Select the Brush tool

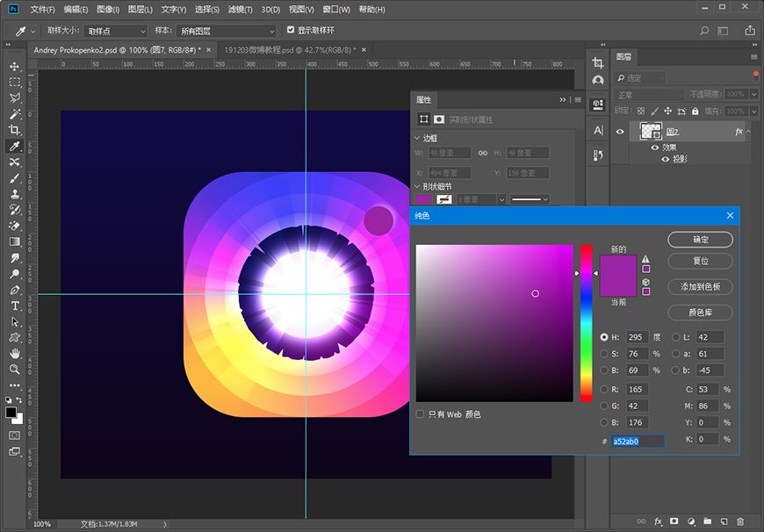click(x=15, y=178)
